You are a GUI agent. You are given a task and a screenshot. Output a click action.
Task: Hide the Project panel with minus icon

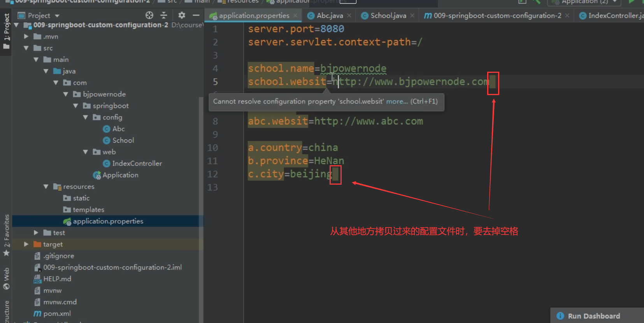(x=196, y=15)
